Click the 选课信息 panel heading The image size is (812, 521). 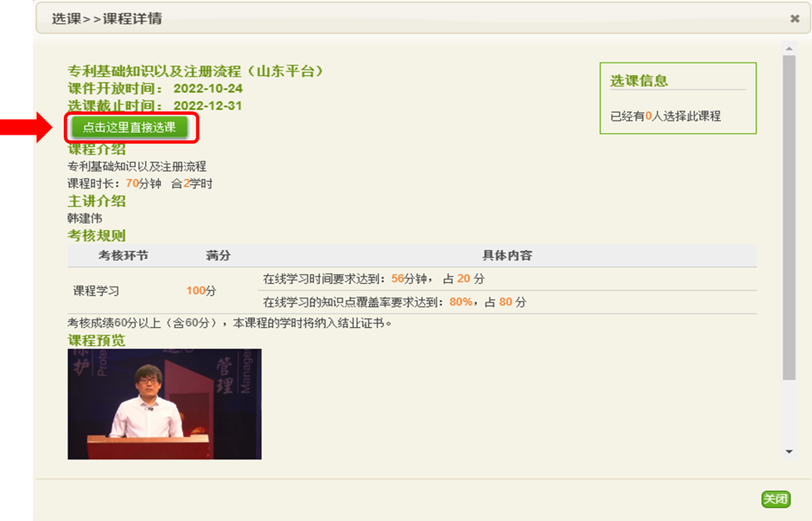[x=639, y=80]
